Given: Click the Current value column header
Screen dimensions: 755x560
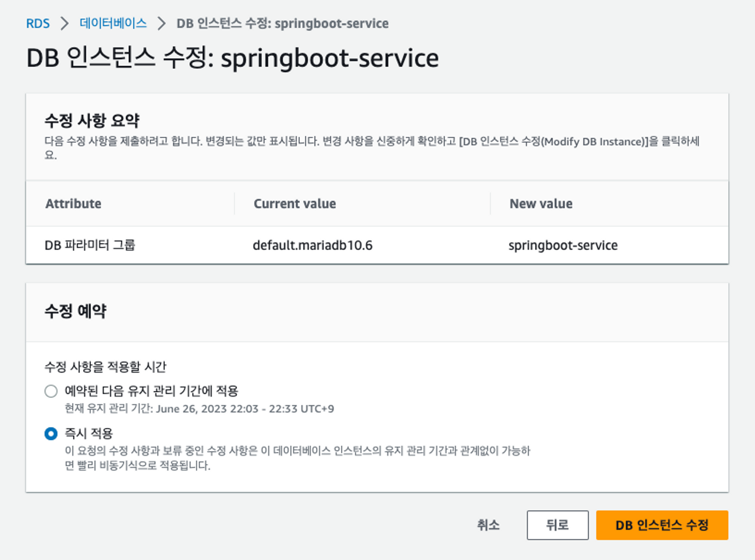Looking at the screenshot, I should (294, 204).
